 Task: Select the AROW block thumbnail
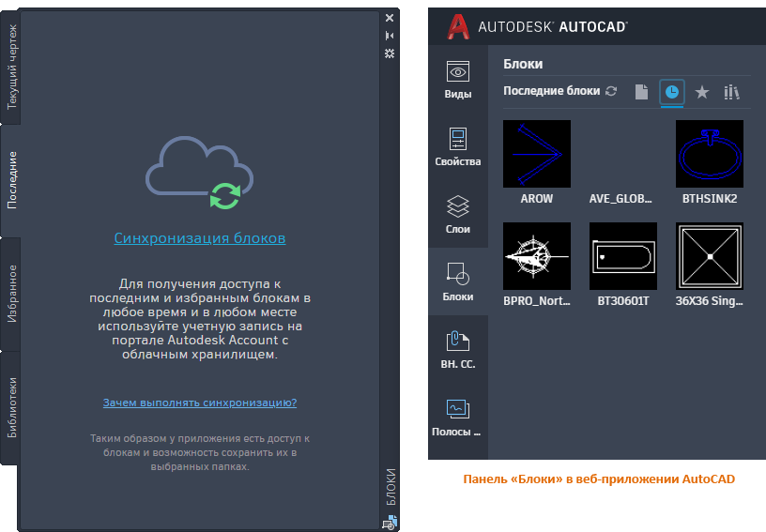pyautogui.click(x=537, y=154)
